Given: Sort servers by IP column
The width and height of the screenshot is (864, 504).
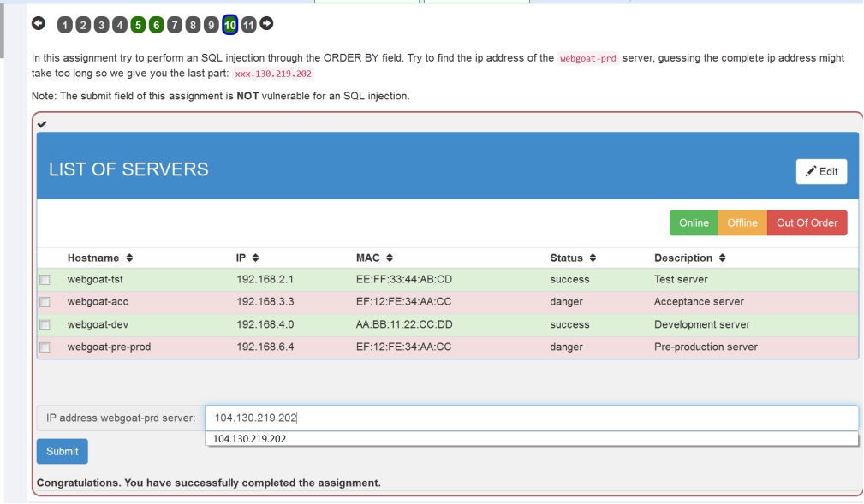Looking at the screenshot, I should (247, 258).
